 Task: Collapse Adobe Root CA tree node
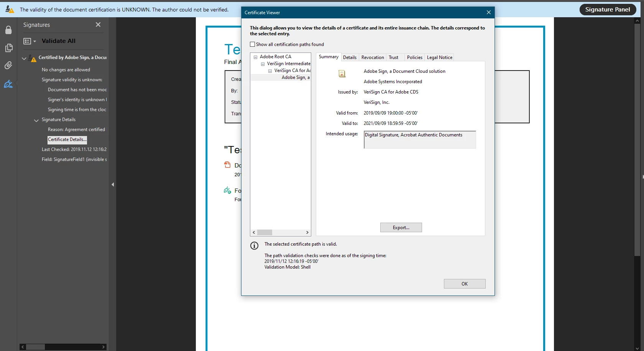point(255,57)
